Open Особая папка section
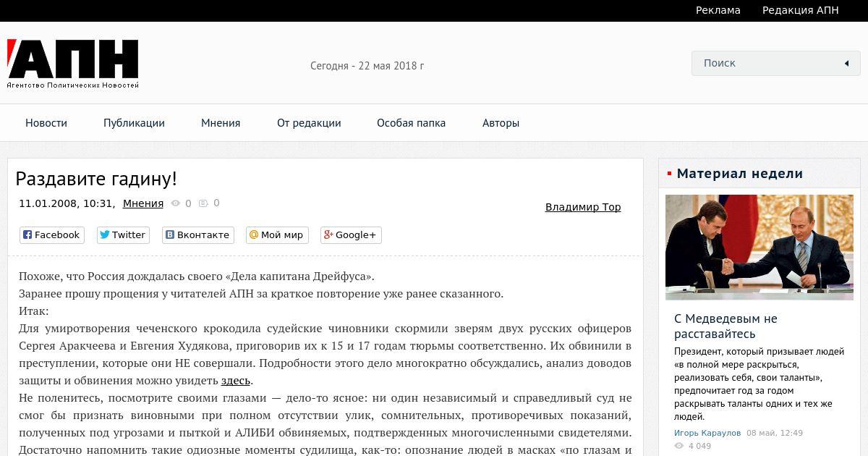 (x=411, y=123)
